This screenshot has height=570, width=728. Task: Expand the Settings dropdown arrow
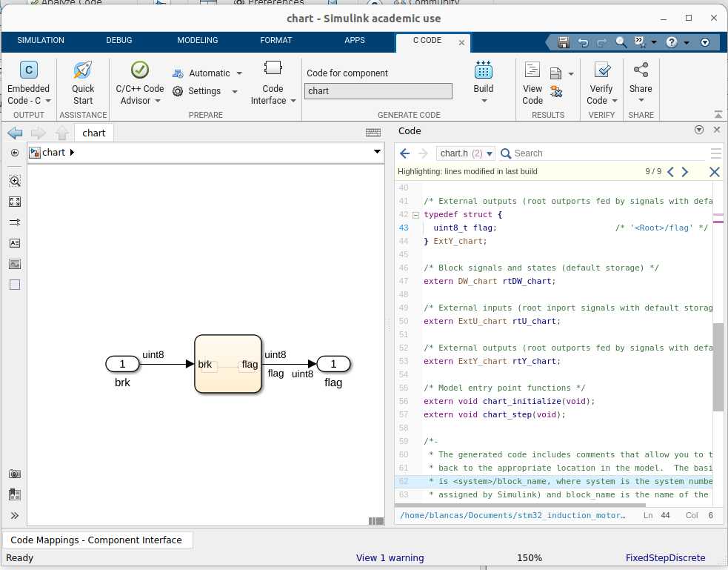(235, 91)
